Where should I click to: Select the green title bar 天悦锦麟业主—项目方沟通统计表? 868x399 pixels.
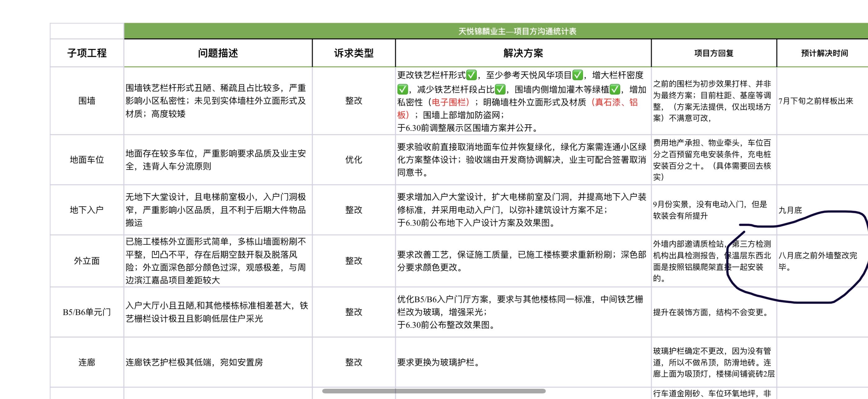[x=517, y=31]
